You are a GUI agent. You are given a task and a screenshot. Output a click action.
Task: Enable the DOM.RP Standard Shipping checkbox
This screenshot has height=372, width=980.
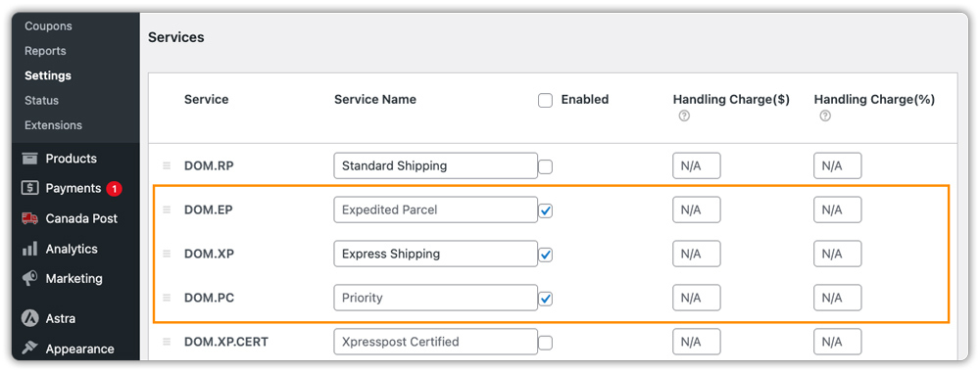(x=545, y=167)
